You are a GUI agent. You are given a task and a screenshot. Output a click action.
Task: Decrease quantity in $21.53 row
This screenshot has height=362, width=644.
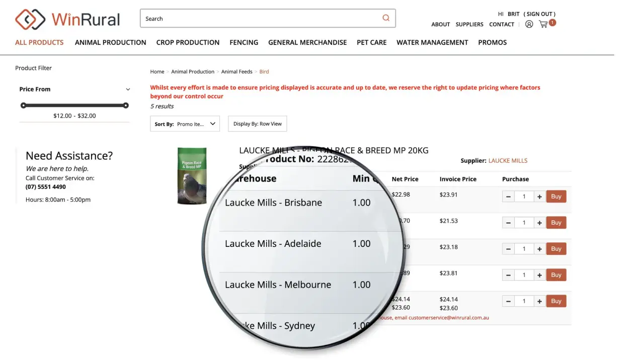tap(508, 223)
